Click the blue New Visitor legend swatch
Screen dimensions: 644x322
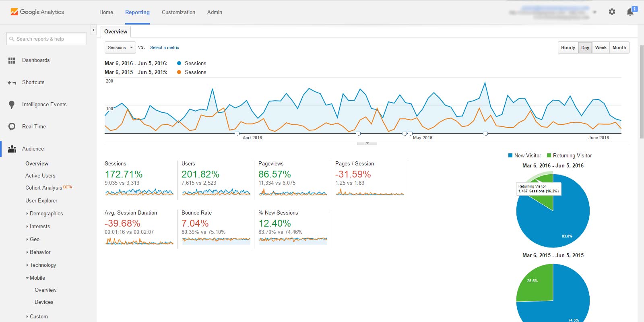[510, 156]
